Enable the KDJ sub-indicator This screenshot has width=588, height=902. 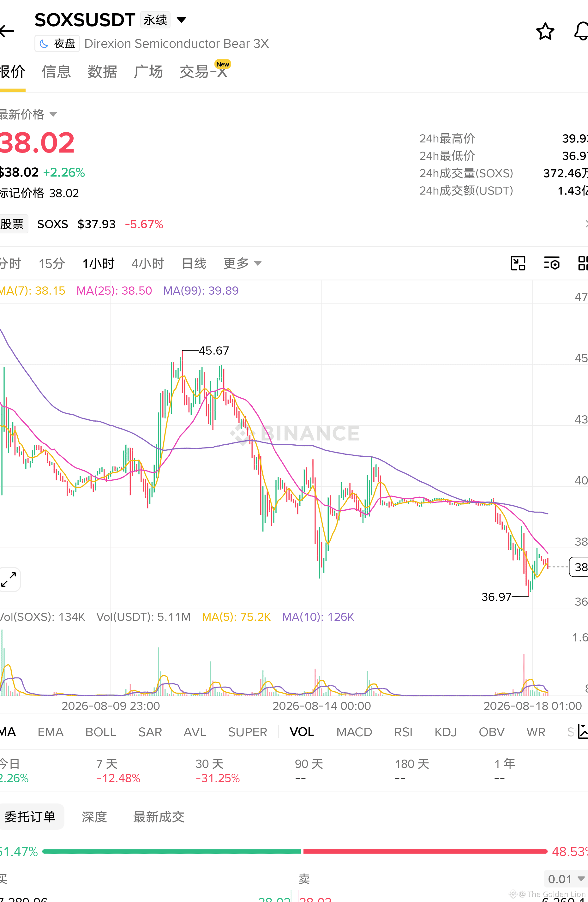tap(446, 731)
